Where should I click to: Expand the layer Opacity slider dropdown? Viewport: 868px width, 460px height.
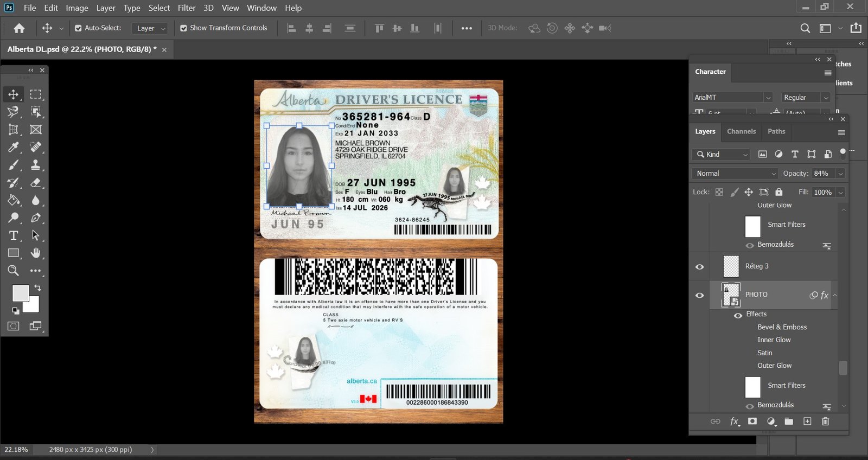840,174
